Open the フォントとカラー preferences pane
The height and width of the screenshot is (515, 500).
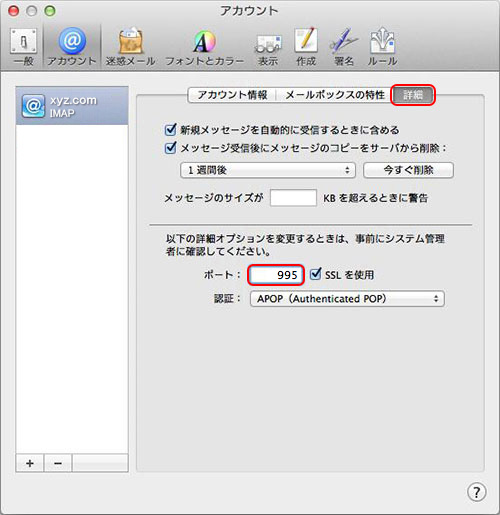point(204,47)
